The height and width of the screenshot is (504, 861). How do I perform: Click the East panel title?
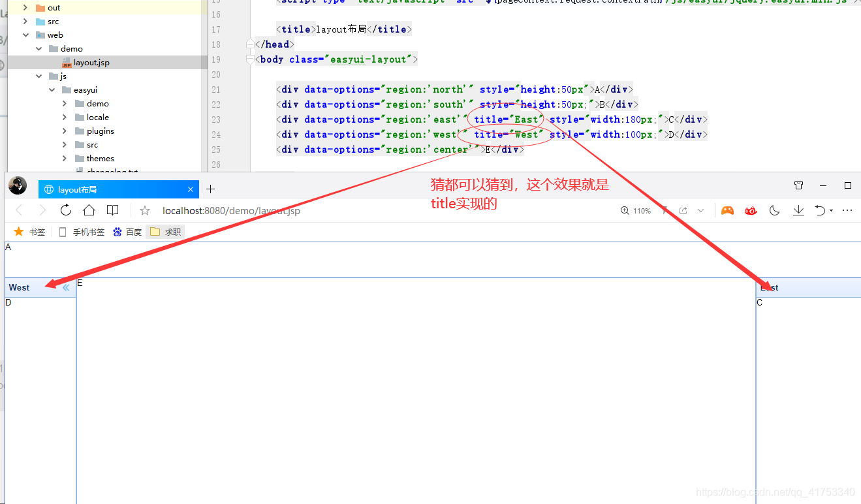pos(770,287)
